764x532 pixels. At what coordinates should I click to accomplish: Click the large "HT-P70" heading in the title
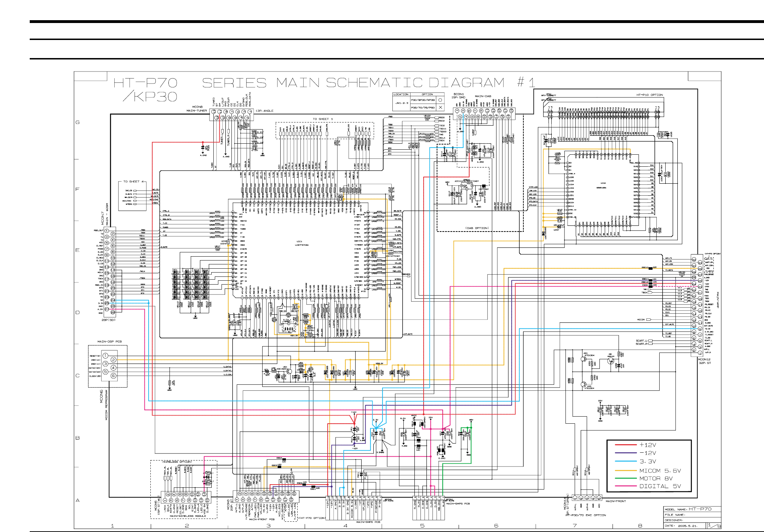point(145,83)
